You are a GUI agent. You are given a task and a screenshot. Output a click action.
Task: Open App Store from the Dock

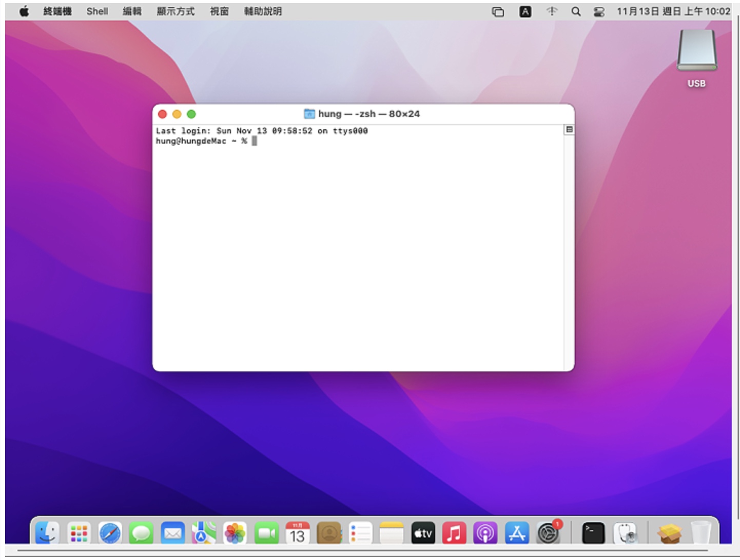click(x=517, y=533)
